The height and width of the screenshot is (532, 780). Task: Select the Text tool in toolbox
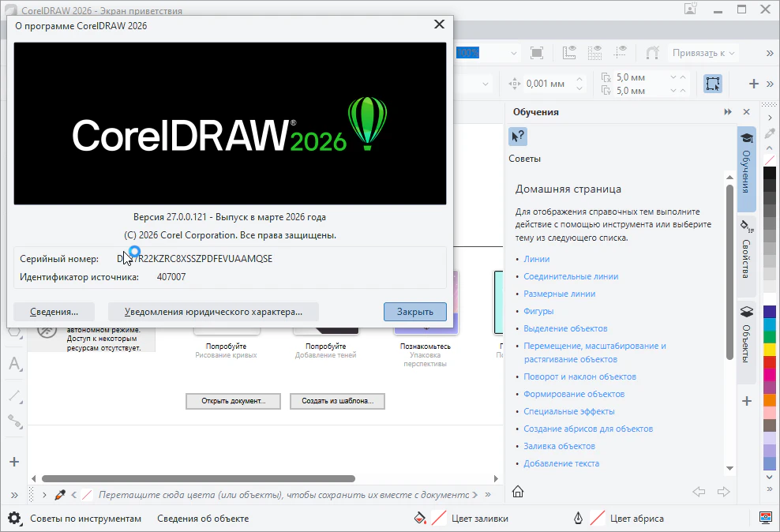coord(14,364)
